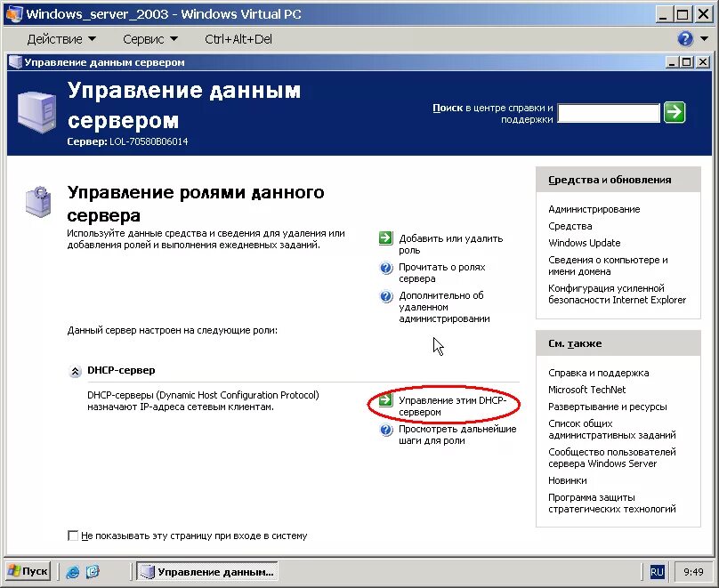
Task: Open the Пуск start menu
Action: point(28,571)
